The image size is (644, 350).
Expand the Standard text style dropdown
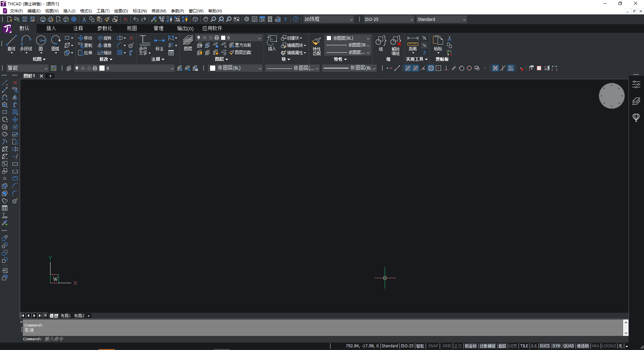(441, 19)
